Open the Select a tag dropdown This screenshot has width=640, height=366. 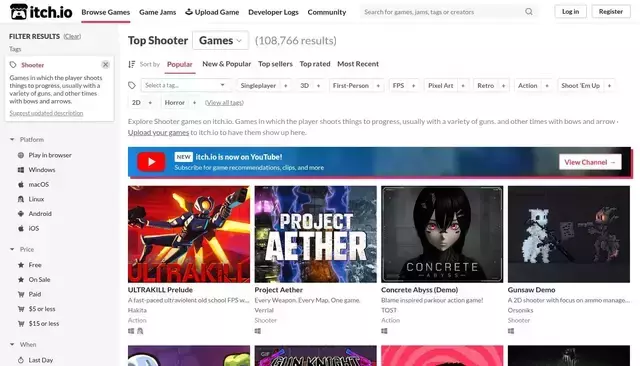(185, 85)
